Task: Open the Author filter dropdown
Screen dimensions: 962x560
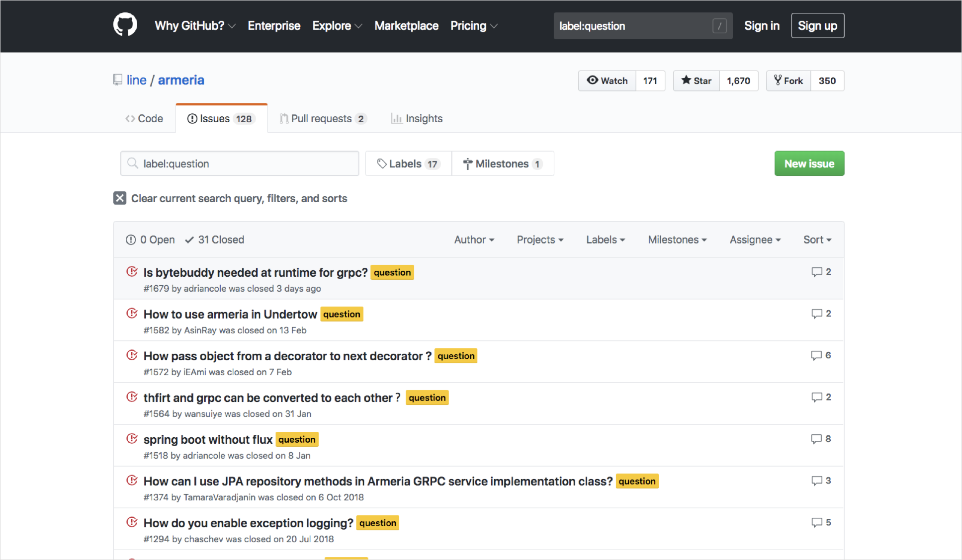Action: (x=474, y=240)
